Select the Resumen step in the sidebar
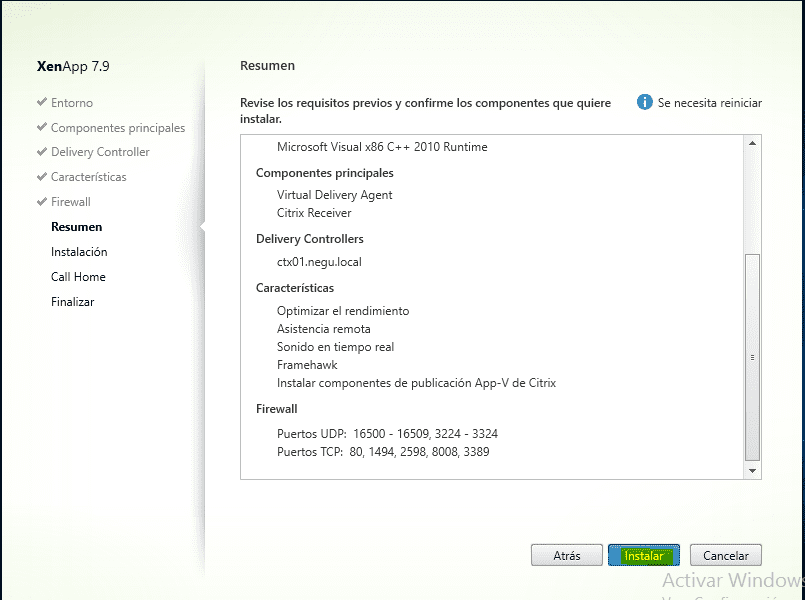The image size is (805, 600). pyautogui.click(x=77, y=226)
